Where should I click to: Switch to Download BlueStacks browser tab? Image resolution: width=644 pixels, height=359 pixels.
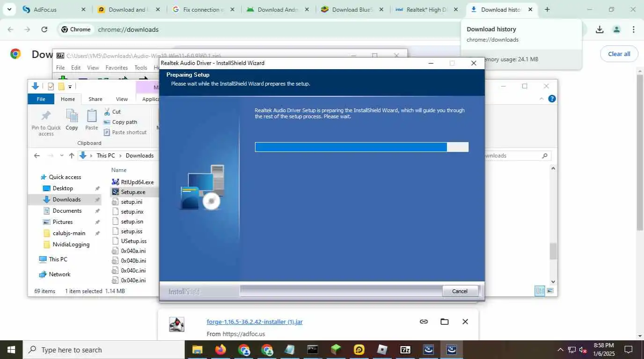coord(353,9)
